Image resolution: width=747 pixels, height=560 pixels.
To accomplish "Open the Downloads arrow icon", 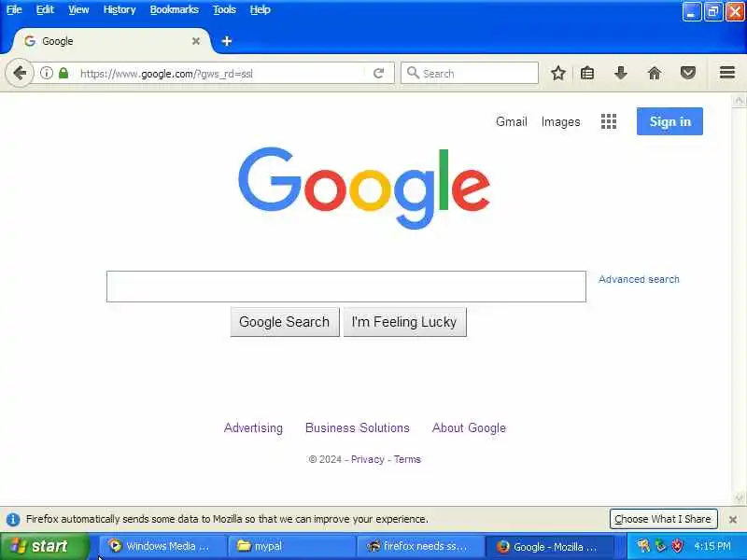I will 620,73.
